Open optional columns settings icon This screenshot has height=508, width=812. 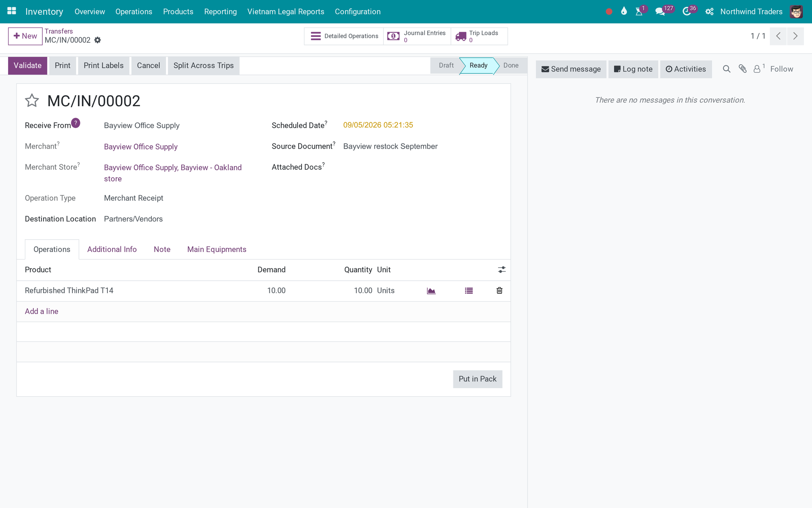point(502,270)
